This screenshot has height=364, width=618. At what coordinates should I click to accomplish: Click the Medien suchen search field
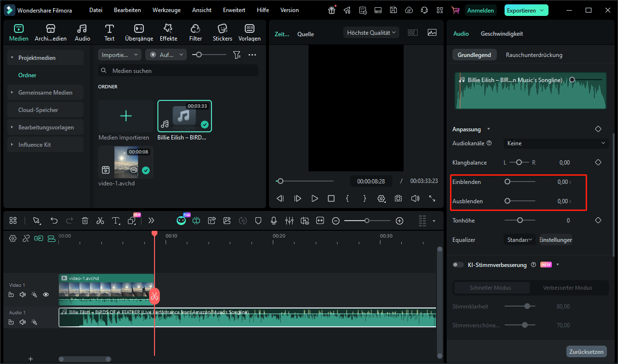click(183, 70)
